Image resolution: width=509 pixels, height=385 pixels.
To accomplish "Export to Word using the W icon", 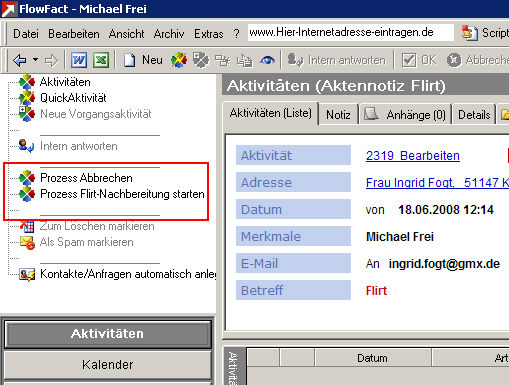I will (79, 60).
